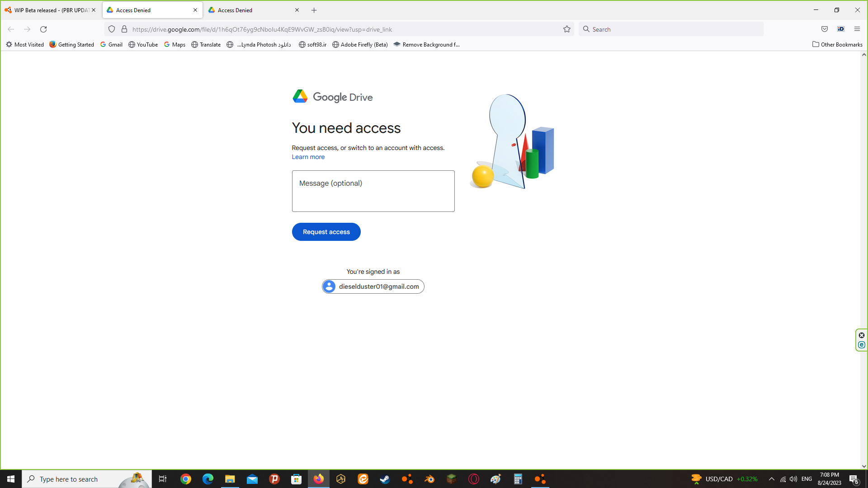Open the notification center icon
Screen dimensions: 868x488
854,479
